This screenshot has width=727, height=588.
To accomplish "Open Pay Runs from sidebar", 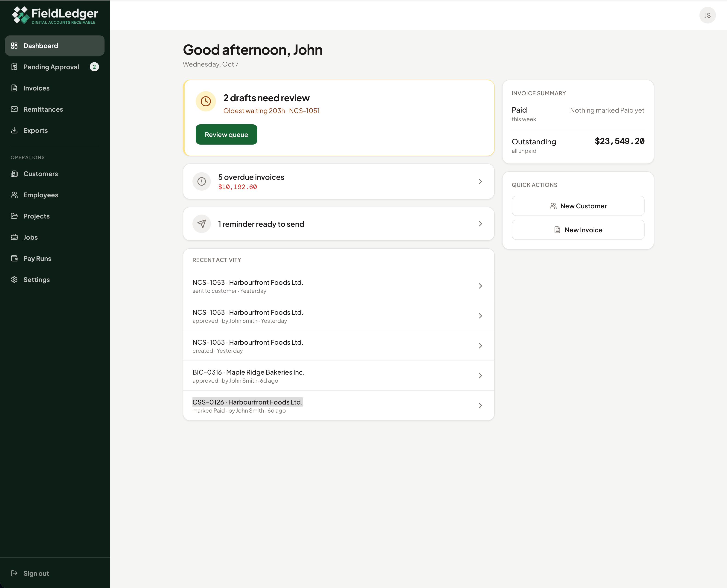I will click(x=55, y=259).
